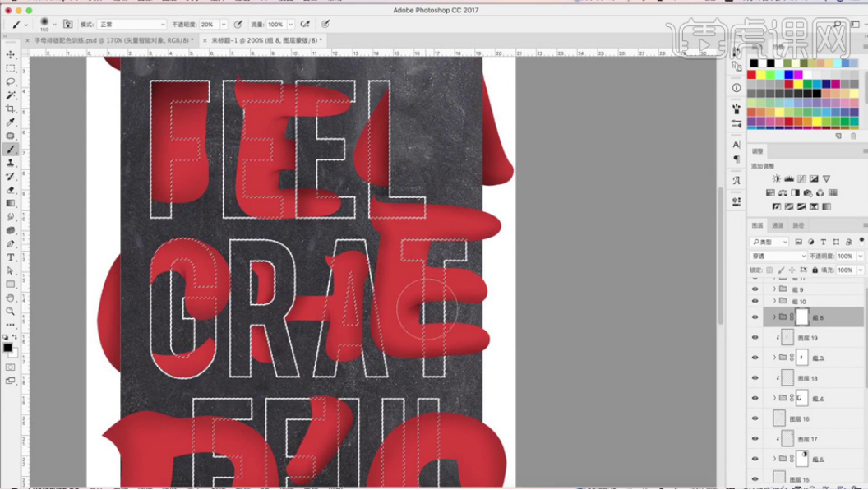Hide the 组 8 layer group
Screen dimensions: 868x490
pos(755,317)
